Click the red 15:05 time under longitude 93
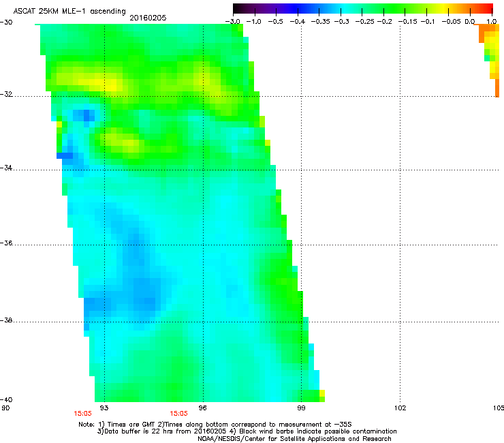The width and height of the screenshot is (504, 443). pyautogui.click(x=82, y=414)
